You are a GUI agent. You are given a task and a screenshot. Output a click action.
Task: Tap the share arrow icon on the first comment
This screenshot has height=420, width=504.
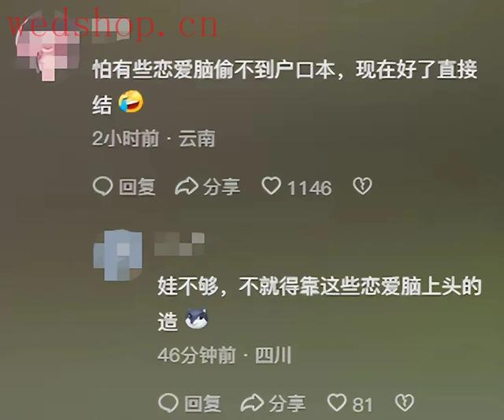coord(187,186)
